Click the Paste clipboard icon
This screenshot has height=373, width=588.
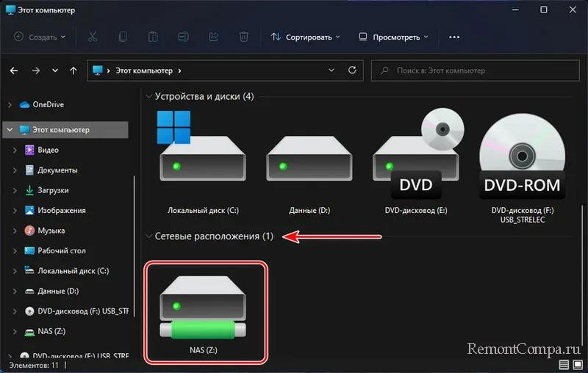(x=153, y=37)
